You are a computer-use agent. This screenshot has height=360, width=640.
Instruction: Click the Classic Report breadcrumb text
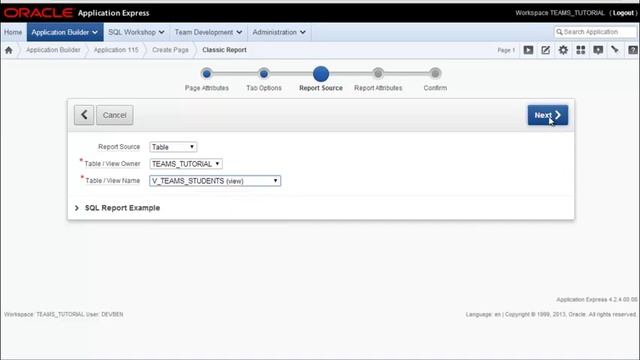pyautogui.click(x=224, y=50)
